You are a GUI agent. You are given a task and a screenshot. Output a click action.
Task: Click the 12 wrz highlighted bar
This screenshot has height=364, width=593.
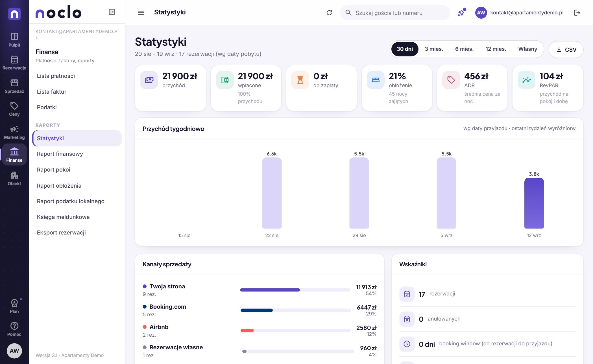[534, 203]
